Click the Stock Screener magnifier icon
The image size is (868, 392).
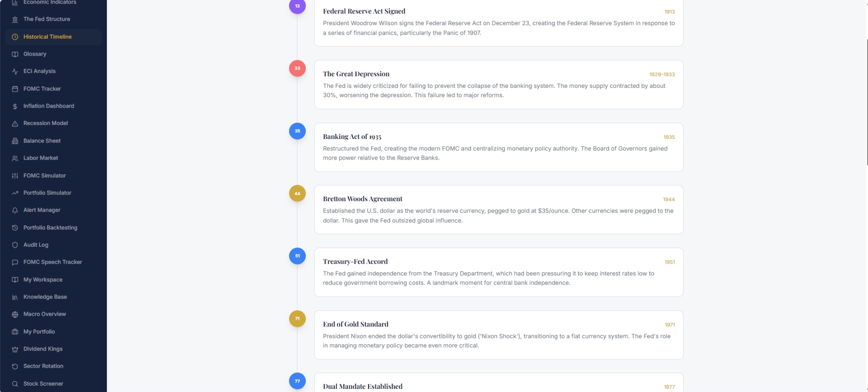15,384
